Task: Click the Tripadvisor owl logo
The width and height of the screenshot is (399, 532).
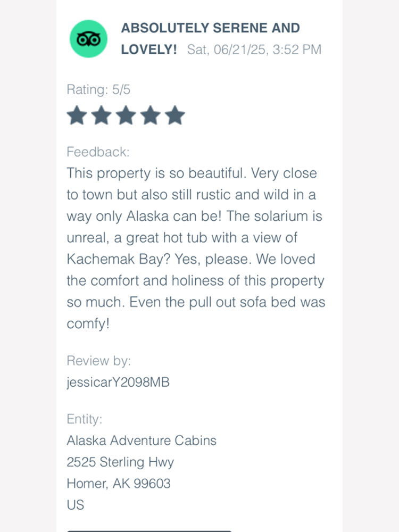Action: tap(89, 39)
